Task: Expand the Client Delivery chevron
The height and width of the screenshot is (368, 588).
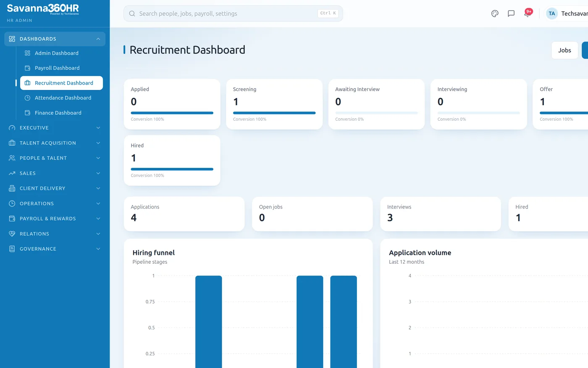Action: point(98,188)
